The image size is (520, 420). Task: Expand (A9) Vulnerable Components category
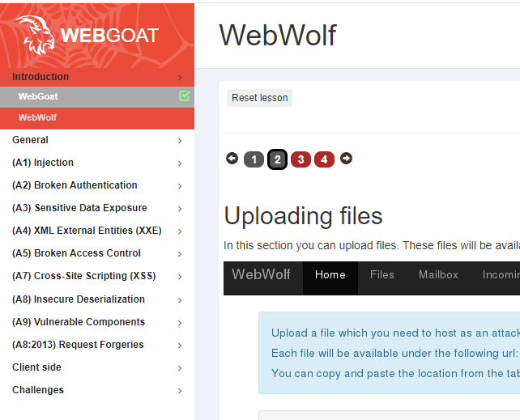click(97, 322)
